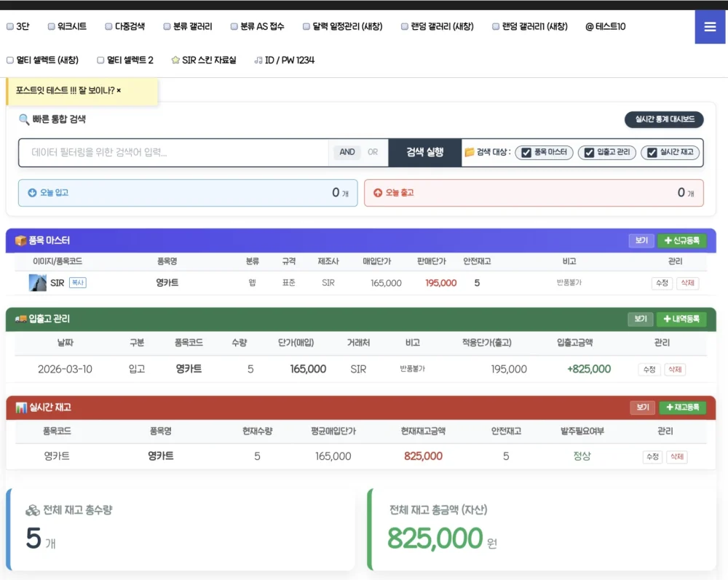Uncheck the 입출고 관리 search target

pyautogui.click(x=589, y=153)
